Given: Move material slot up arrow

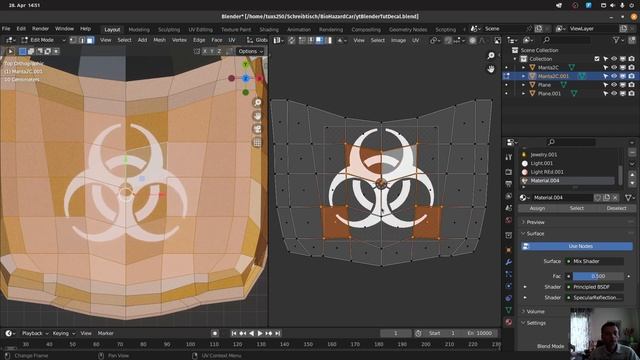Looking at the screenshot, I should 632,174.
